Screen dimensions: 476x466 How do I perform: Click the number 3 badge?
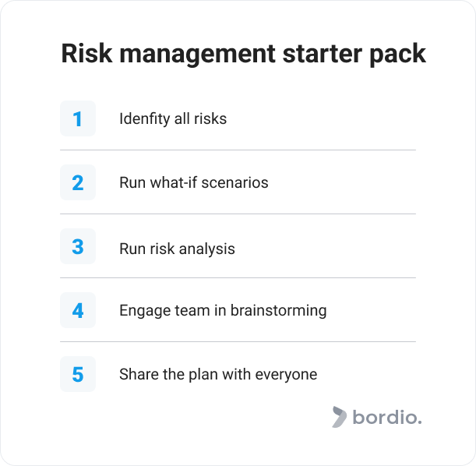tap(78, 246)
